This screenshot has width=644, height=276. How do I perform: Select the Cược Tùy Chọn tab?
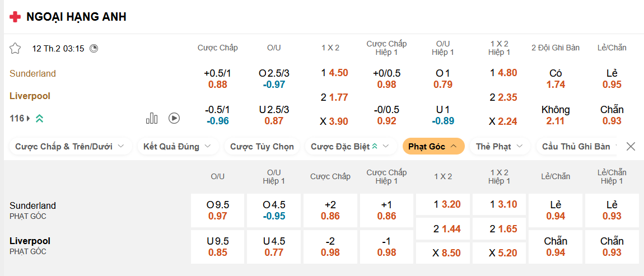click(x=262, y=147)
